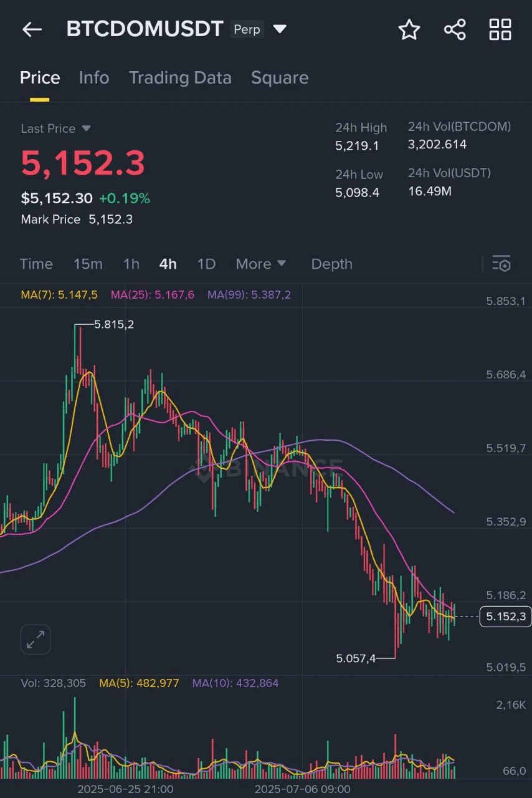The width and height of the screenshot is (532, 798).
Task: Tap the current price tag 5.152,3
Action: click(x=506, y=617)
